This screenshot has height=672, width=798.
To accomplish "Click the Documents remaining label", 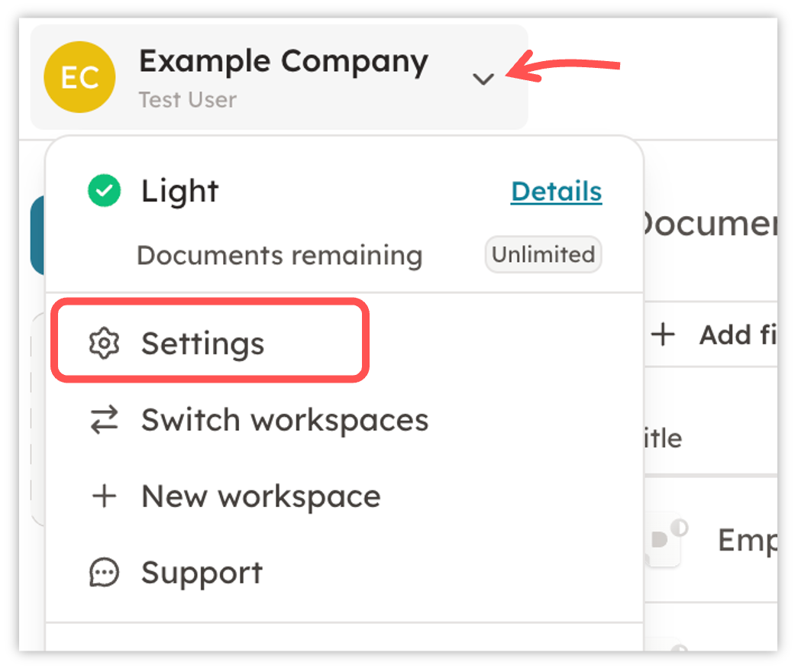I will tap(280, 255).
